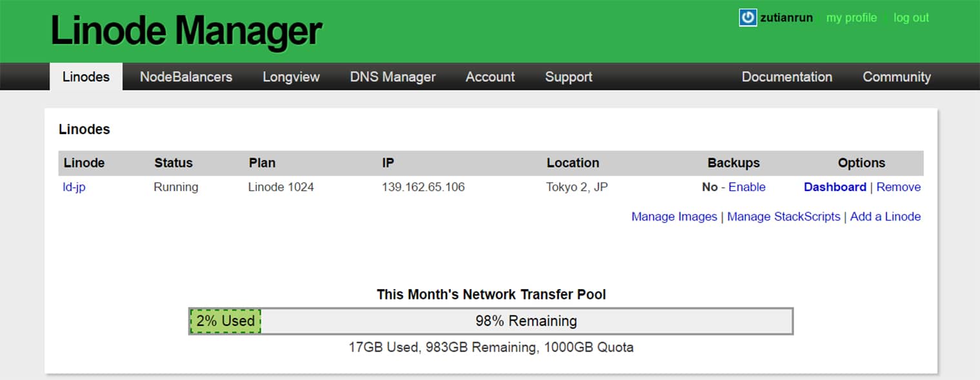Click the Backups No status text

click(x=710, y=187)
